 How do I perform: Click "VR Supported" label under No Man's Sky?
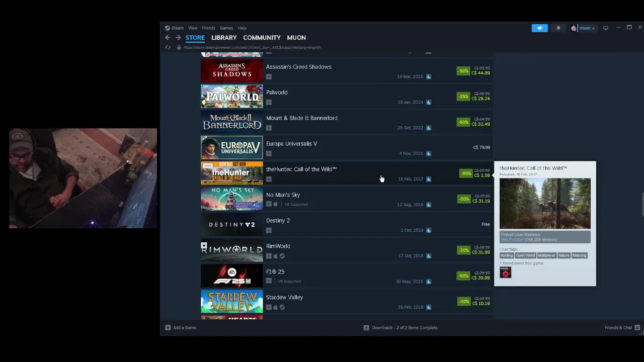(x=296, y=205)
